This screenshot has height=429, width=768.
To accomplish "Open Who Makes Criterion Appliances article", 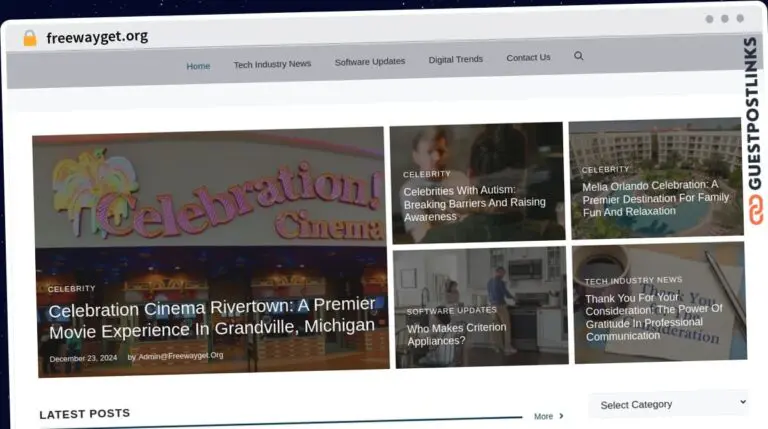I will coord(456,334).
